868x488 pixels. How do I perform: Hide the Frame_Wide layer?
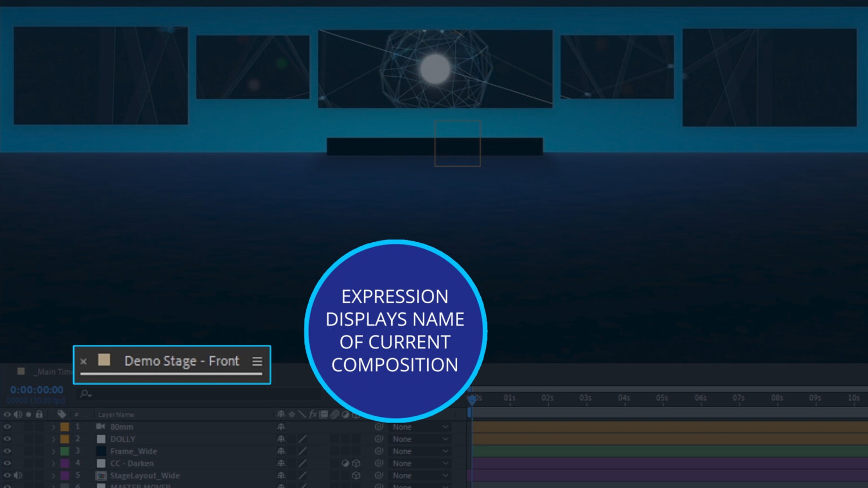tap(8, 451)
